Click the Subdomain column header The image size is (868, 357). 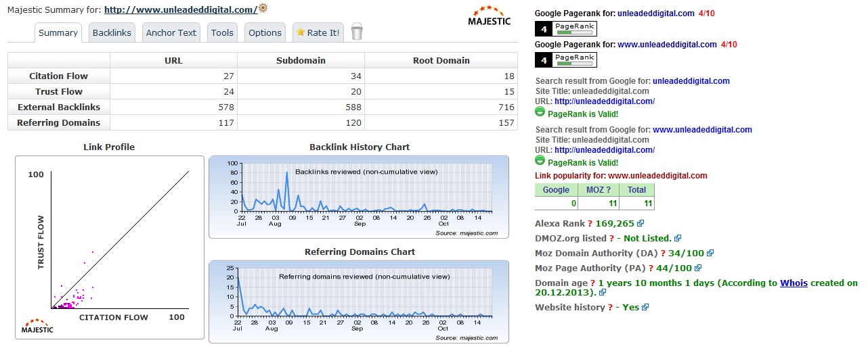pos(301,60)
